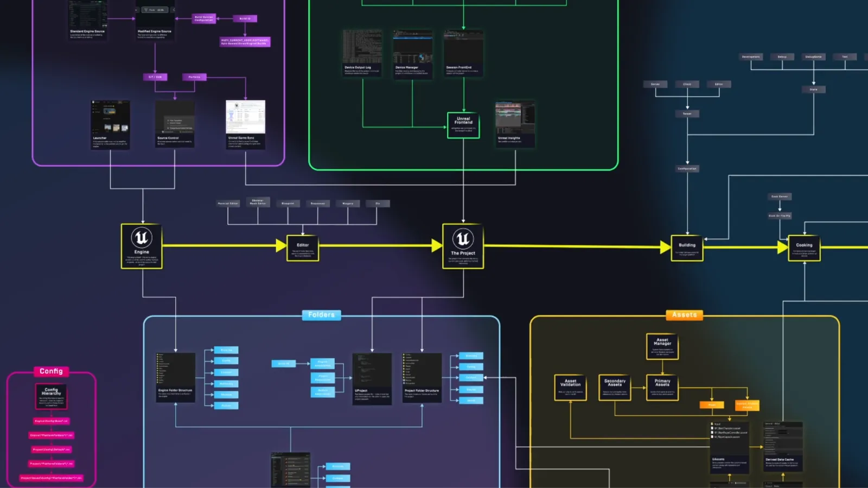Click the Building node
The width and height of the screenshot is (868, 488).
click(687, 248)
